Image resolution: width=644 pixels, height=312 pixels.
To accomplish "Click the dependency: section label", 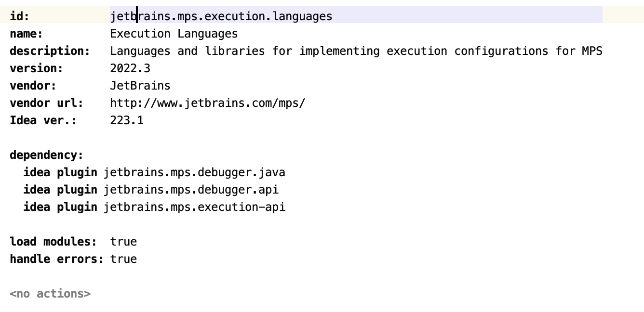I will click(x=46, y=155).
